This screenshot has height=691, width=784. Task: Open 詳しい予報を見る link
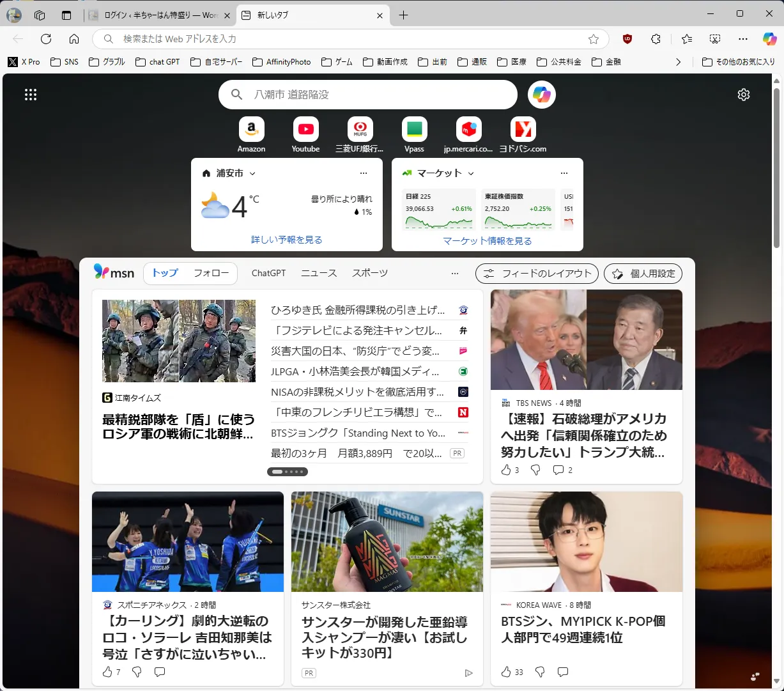(287, 240)
